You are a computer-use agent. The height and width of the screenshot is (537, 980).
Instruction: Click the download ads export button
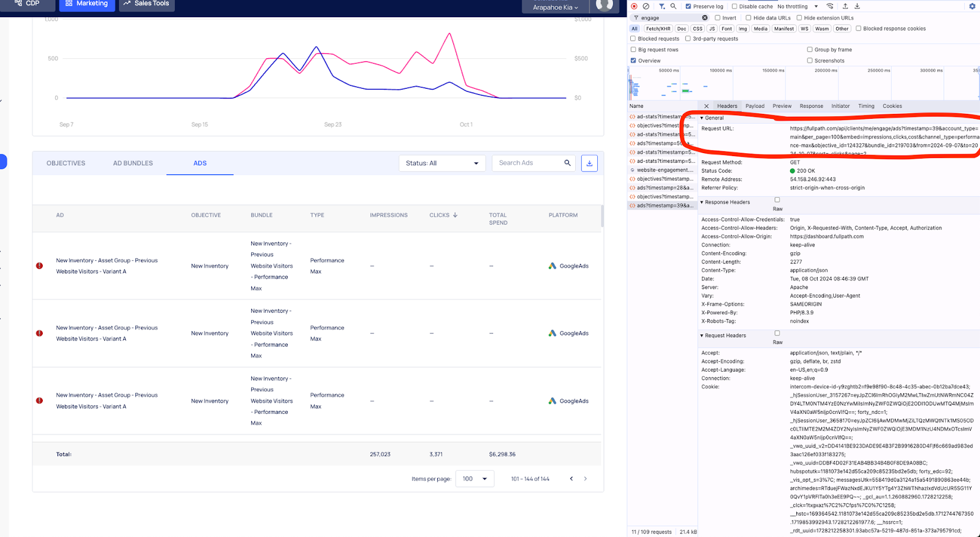coord(589,163)
